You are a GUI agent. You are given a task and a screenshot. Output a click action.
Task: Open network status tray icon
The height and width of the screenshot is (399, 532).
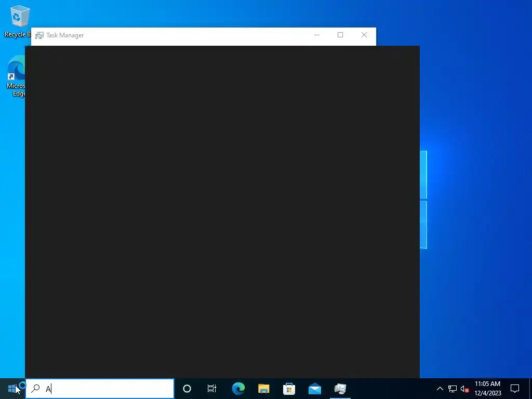coord(453,389)
